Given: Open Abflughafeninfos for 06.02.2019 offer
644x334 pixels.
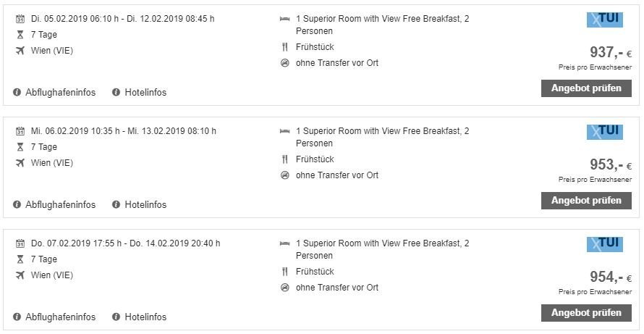Looking at the screenshot, I should [60, 205].
